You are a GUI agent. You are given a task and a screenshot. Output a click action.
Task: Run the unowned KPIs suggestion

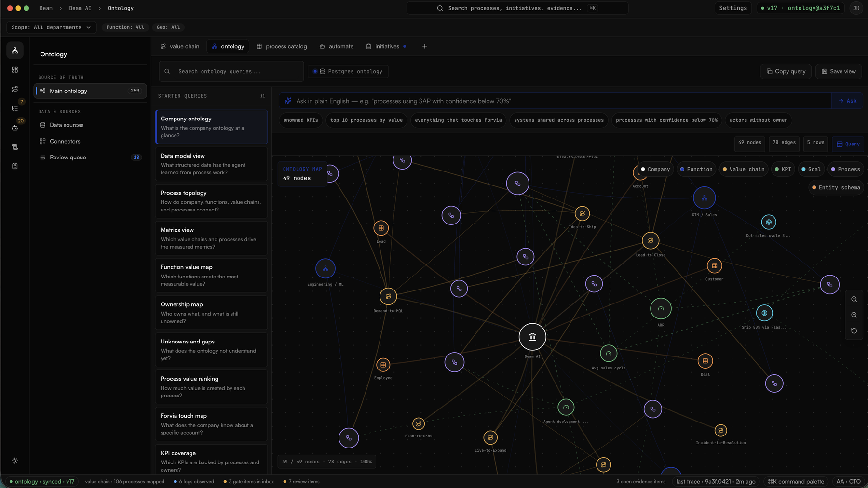pyautogui.click(x=300, y=120)
